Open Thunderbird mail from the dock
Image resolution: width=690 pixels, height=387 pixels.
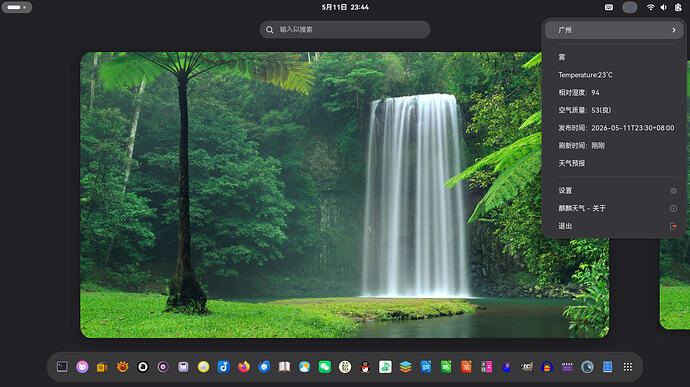click(264, 367)
